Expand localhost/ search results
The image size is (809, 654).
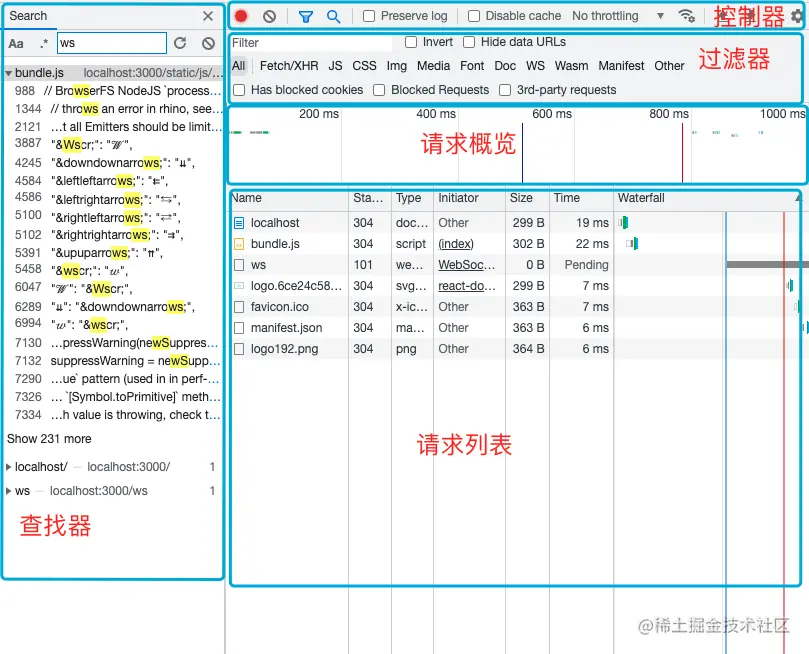[8, 467]
